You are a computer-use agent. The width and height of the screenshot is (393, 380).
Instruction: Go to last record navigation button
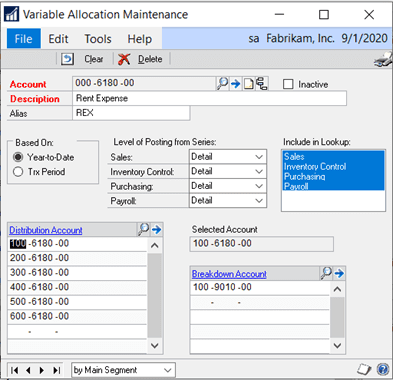57,370
